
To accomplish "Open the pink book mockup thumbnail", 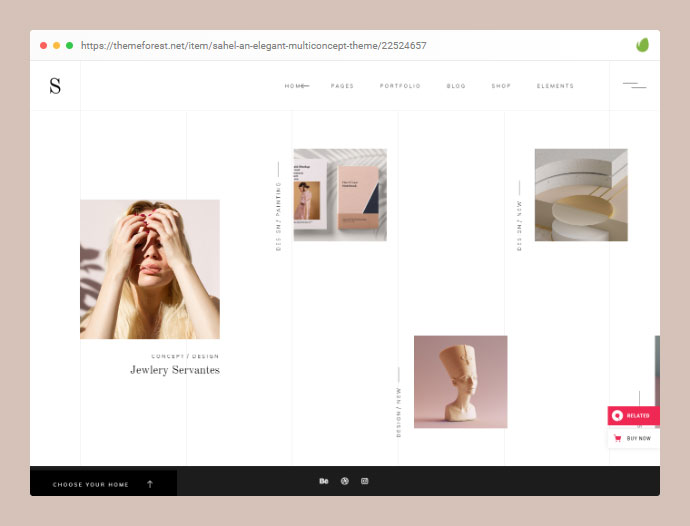I will (340, 195).
